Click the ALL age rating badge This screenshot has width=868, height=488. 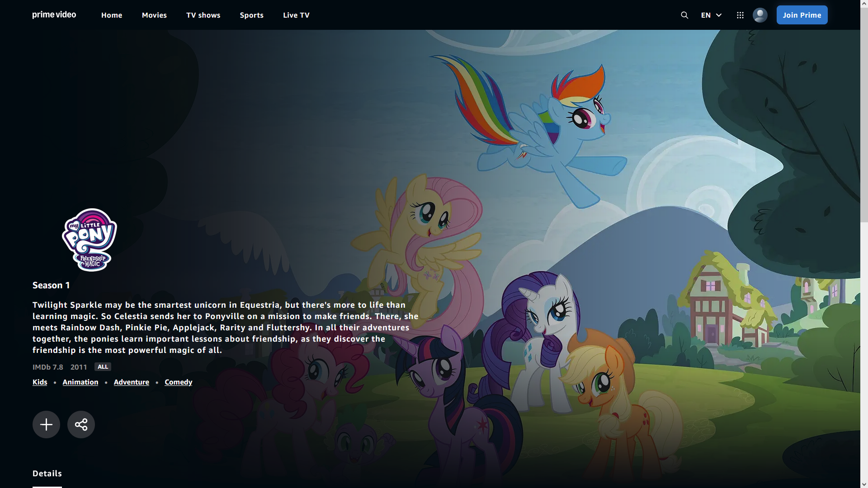(103, 367)
